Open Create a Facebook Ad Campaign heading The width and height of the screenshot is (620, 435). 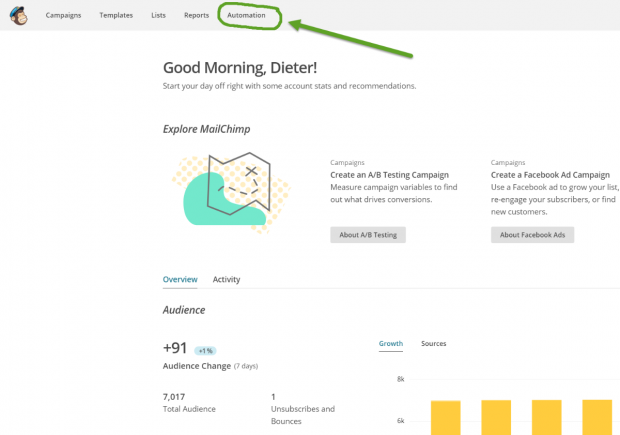coord(552,173)
